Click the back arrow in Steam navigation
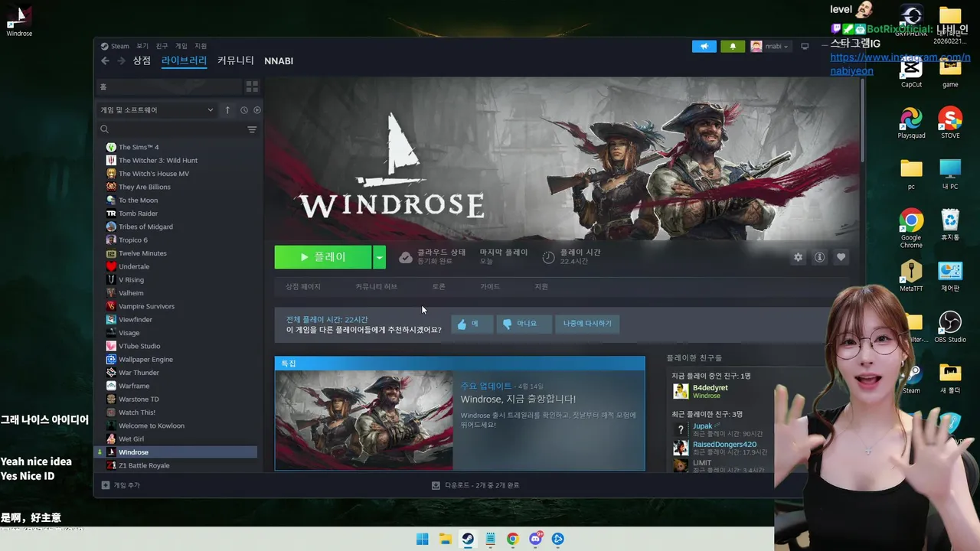980x551 pixels. (x=105, y=61)
